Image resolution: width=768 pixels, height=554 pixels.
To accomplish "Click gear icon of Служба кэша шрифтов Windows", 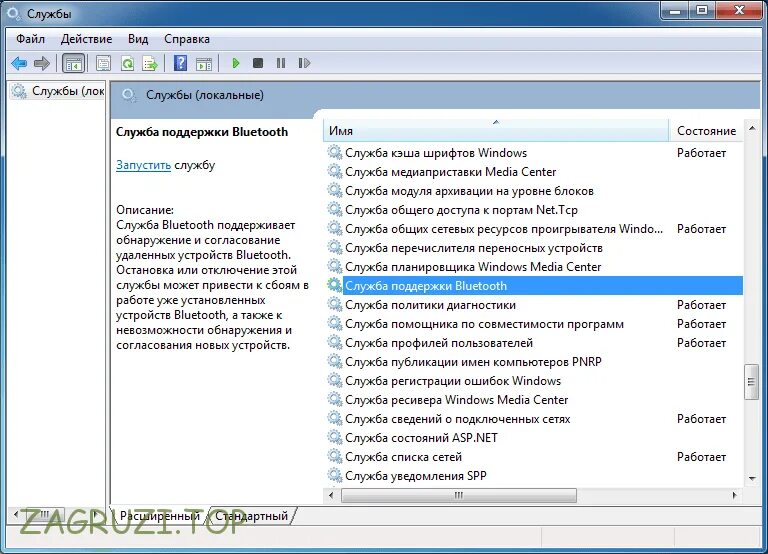I will click(x=335, y=152).
